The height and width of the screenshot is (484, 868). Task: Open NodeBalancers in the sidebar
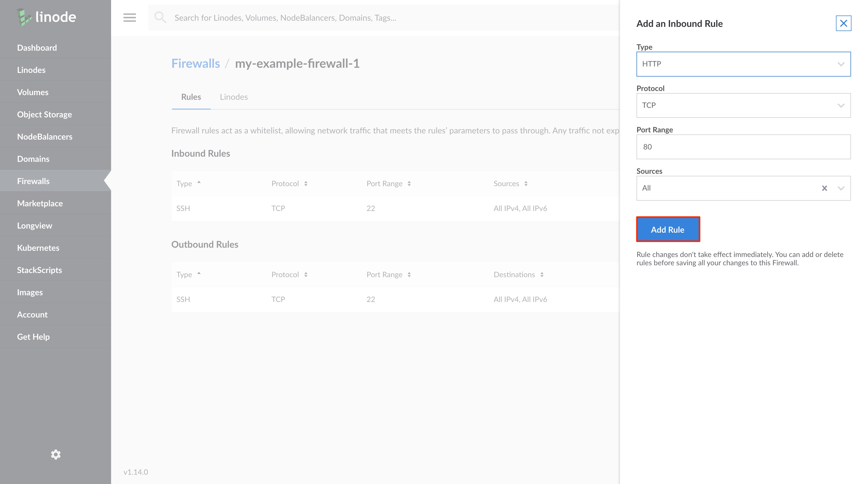pyautogui.click(x=45, y=137)
